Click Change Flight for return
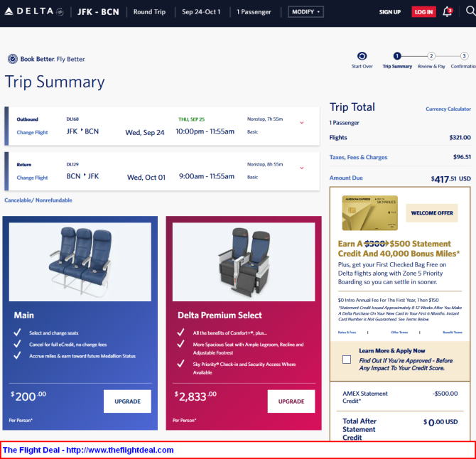 [32, 178]
